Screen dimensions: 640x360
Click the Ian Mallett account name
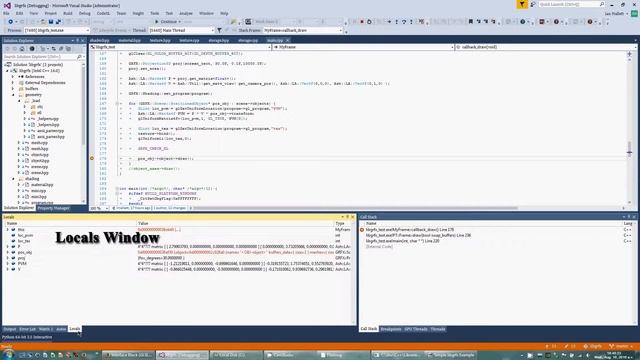[614, 13]
